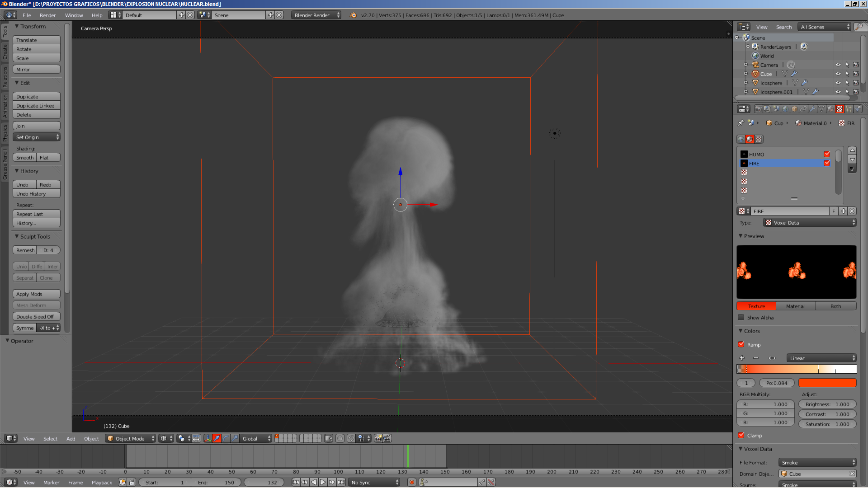This screenshot has width=868, height=488.
Task: Click the OpenGL render active viewport icon
Action: [378, 438]
